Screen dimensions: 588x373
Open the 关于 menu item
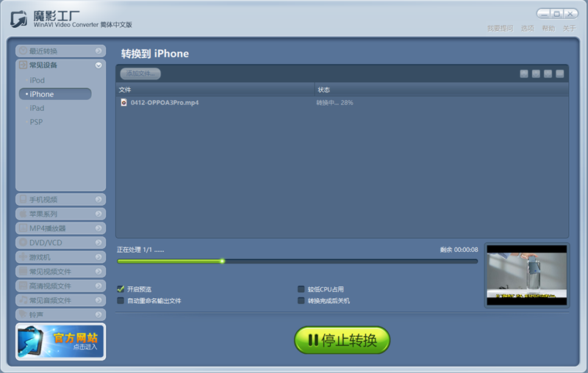coord(569,29)
